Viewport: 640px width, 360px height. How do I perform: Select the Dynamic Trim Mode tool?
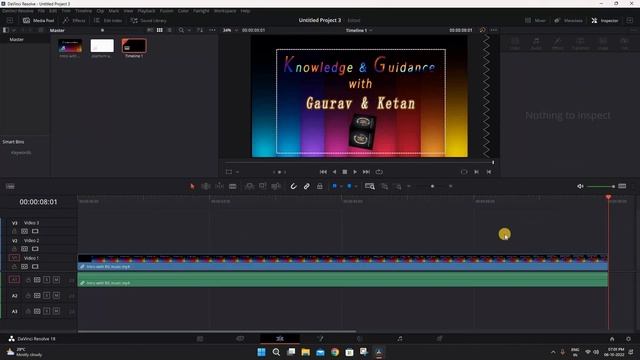click(x=220, y=187)
